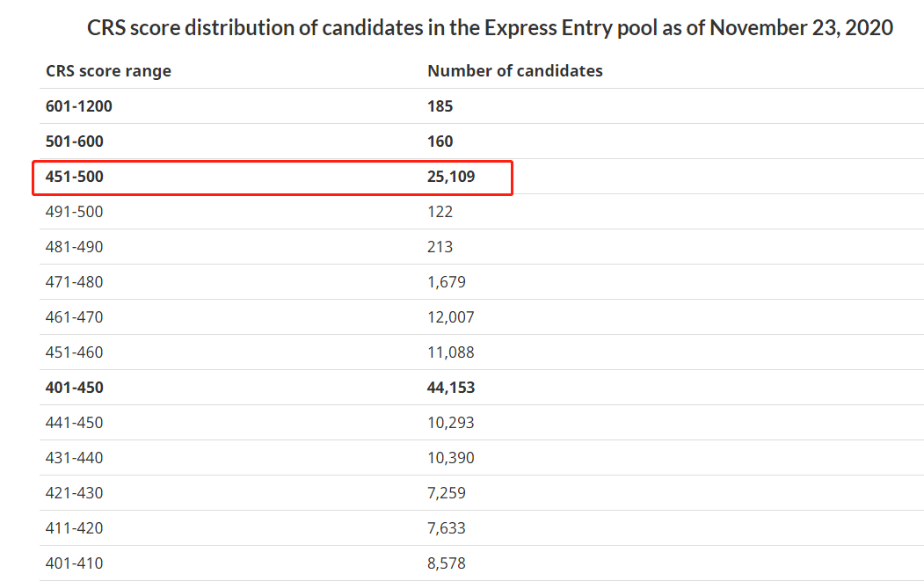The image size is (924, 581).
Task: Click the bold 401-450 range label
Action: click(x=74, y=388)
